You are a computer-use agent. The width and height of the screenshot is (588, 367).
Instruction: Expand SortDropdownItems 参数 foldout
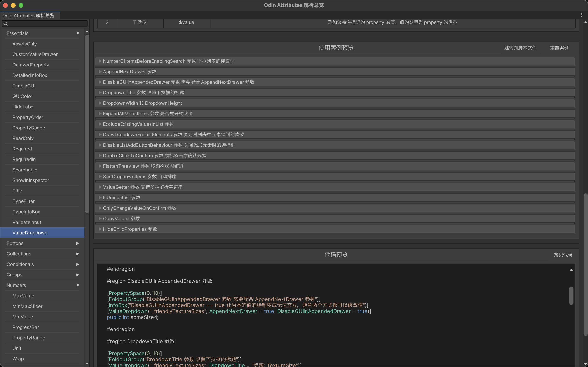[335, 177]
